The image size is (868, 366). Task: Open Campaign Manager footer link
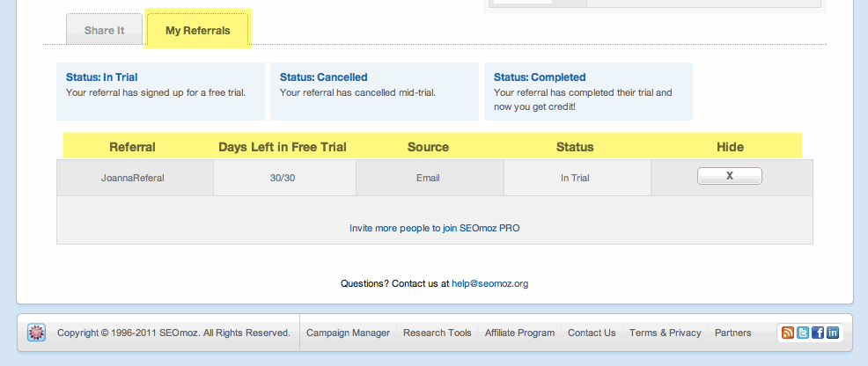click(x=348, y=333)
